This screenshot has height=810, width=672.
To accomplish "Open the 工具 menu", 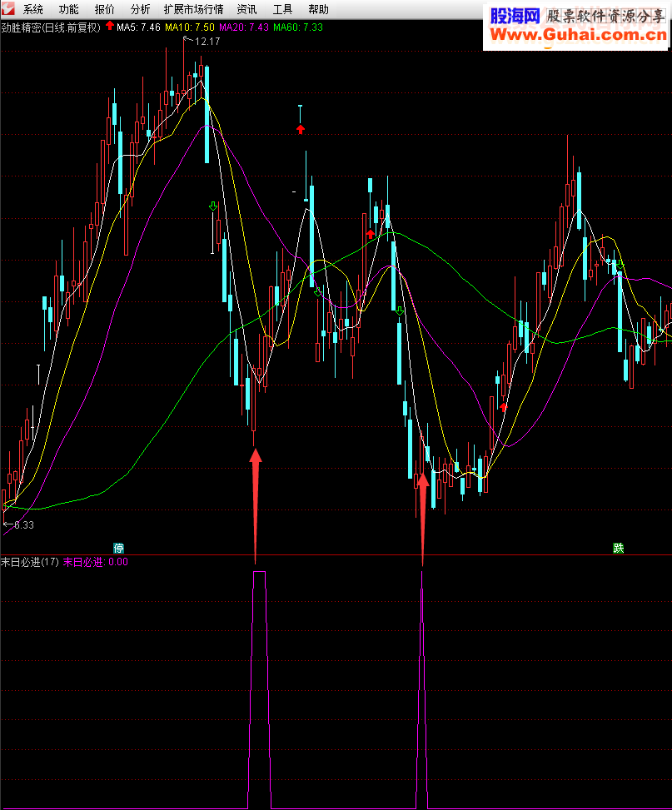I will [x=282, y=9].
